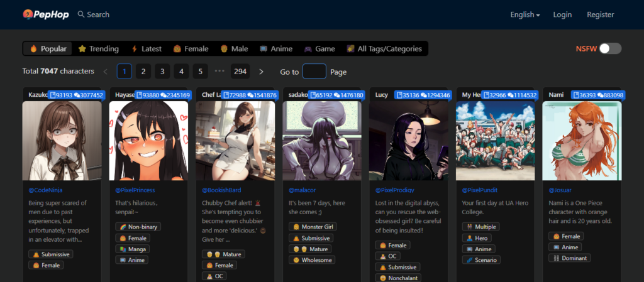Click the next page chevron
The width and height of the screenshot is (644, 282).
coord(261,72)
